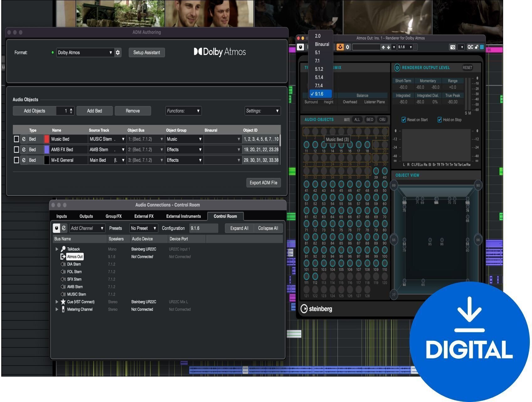Click the renderer snapshot camera icon

tap(452, 47)
